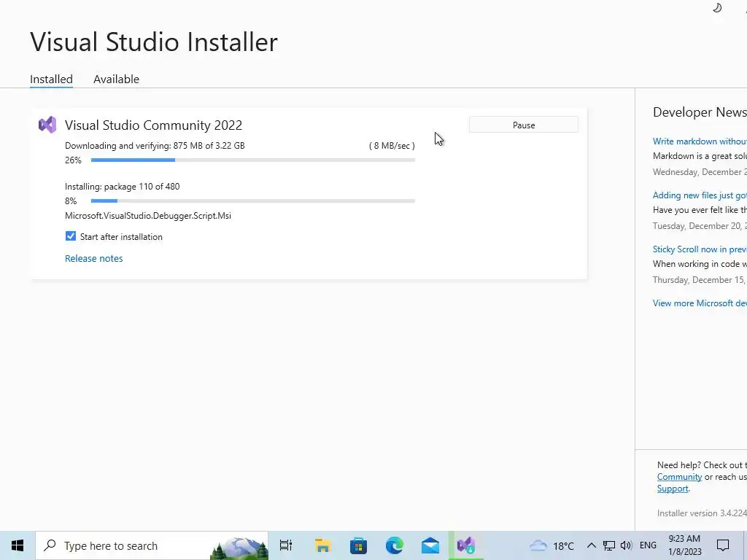Click the '8%' install percentage label
Viewport: 747px width, 560px height.
coord(71,201)
